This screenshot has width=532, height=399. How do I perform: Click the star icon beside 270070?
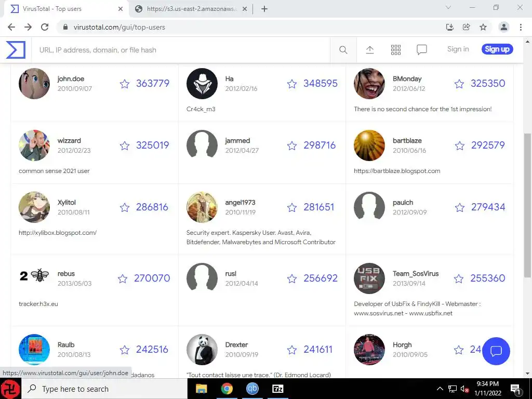click(x=123, y=278)
